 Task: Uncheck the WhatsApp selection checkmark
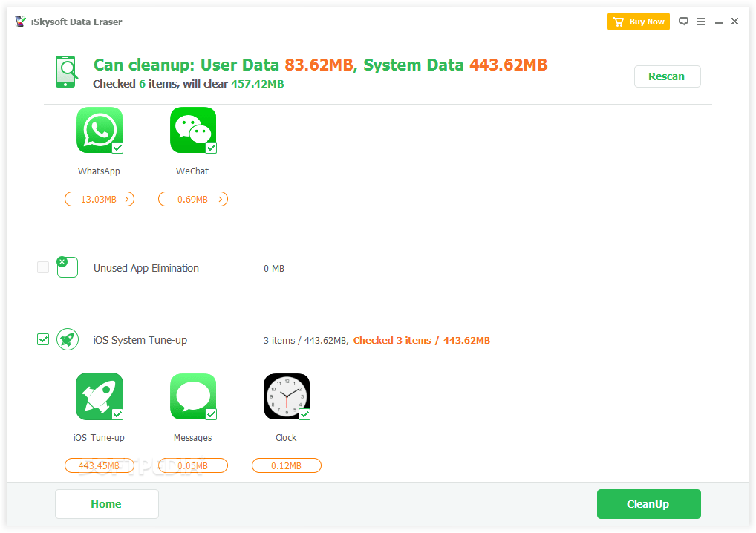point(116,147)
